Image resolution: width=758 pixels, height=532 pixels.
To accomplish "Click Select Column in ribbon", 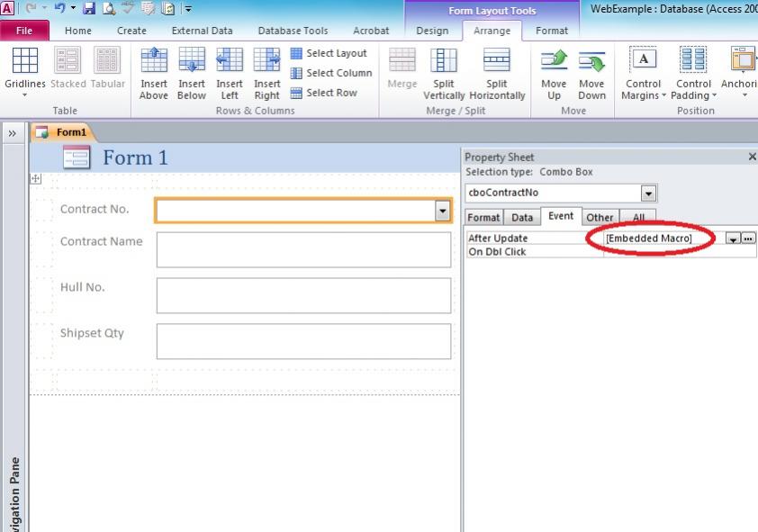I will pos(331,73).
